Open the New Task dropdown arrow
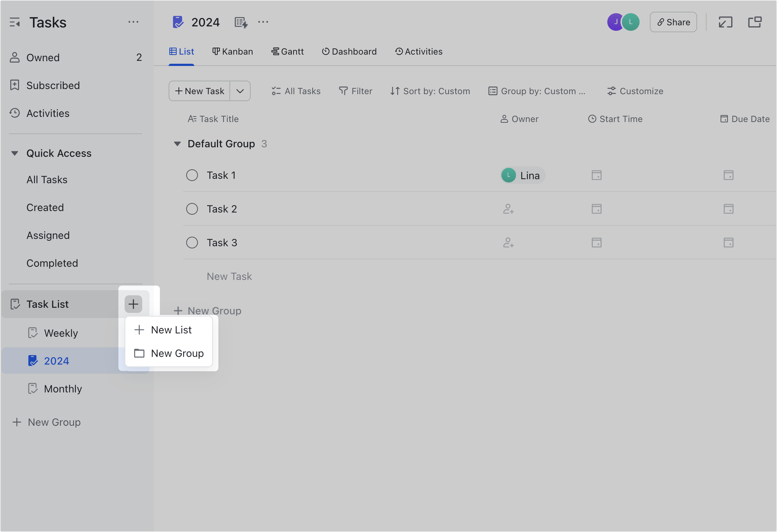This screenshot has height=532, width=777. click(x=240, y=91)
